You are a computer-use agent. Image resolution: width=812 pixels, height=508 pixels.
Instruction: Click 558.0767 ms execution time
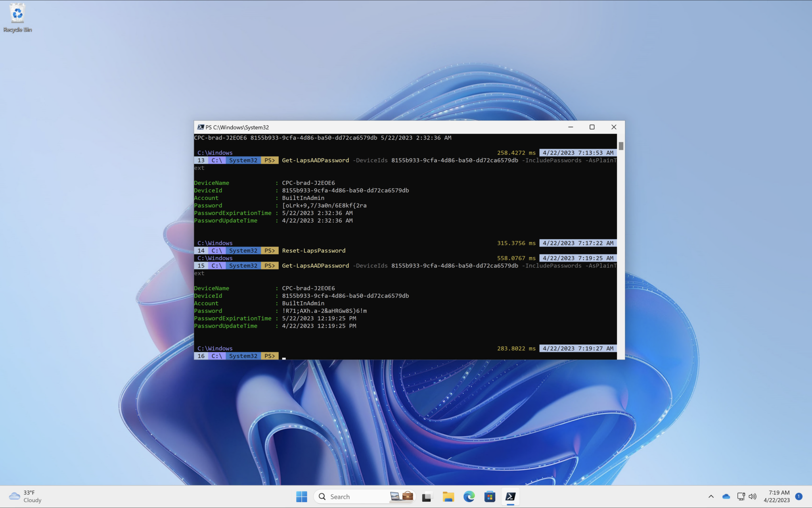[516, 258]
